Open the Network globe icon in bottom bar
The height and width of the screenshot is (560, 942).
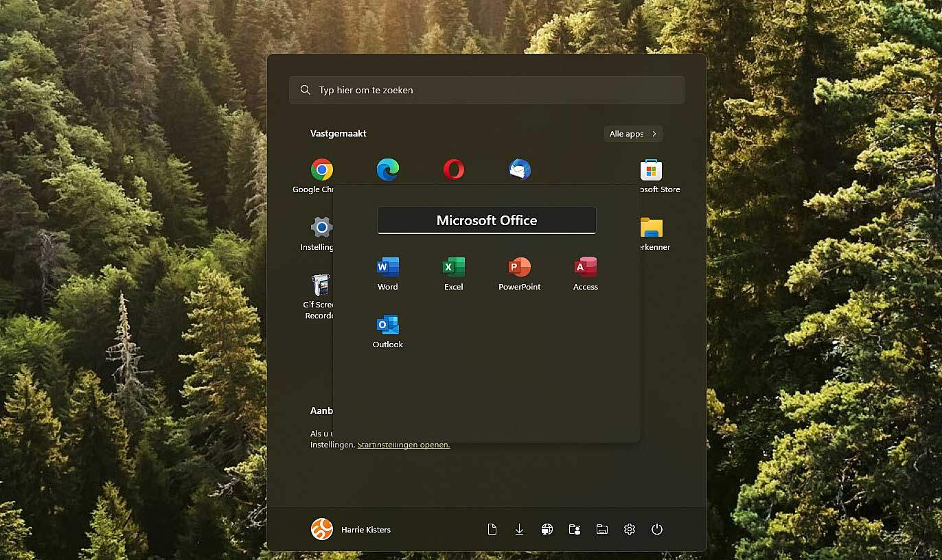click(547, 529)
